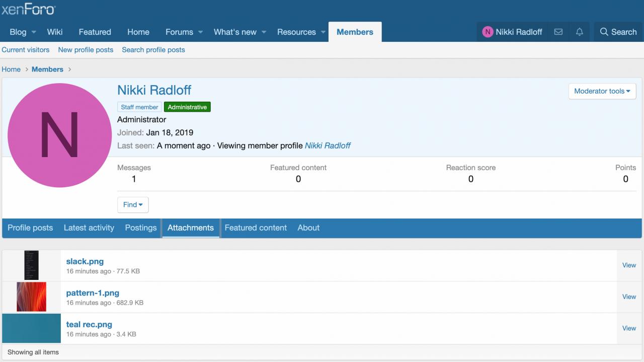
Task: Open the teal rec.png thumbnail
Action: pos(31,328)
